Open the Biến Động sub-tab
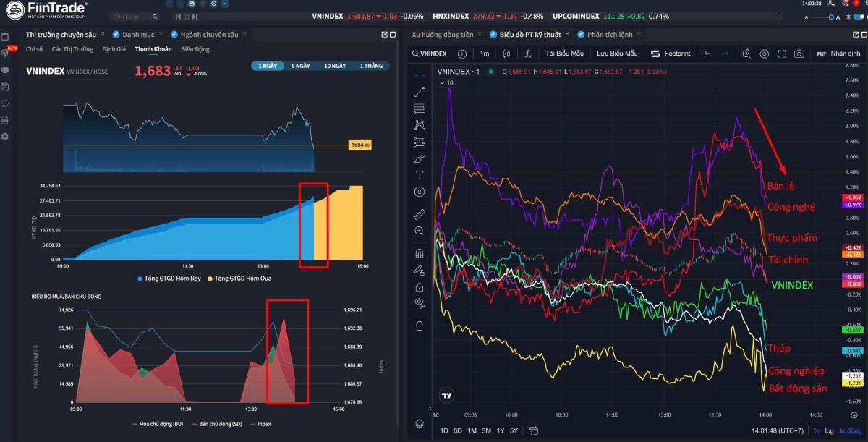Image resolution: width=868 pixels, height=442 pixels. tap(195, 49)
